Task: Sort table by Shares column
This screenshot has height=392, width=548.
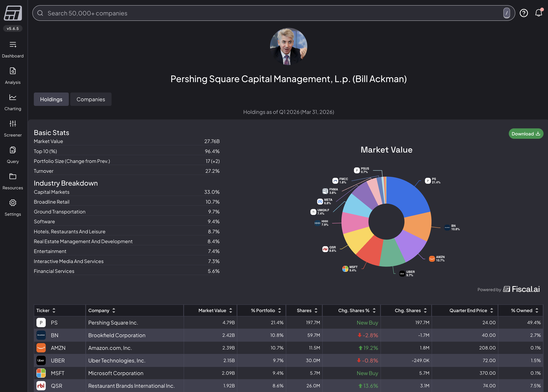Action: [x=316, y=310]
